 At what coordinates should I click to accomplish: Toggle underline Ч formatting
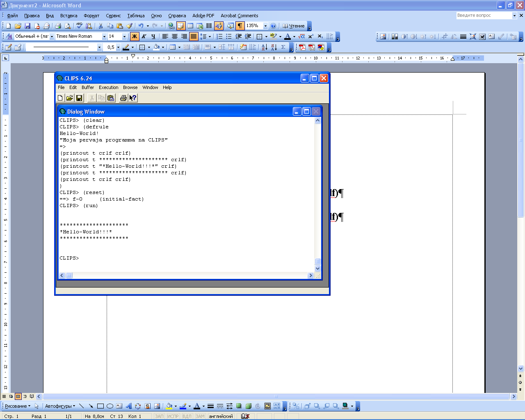[153, 37]
